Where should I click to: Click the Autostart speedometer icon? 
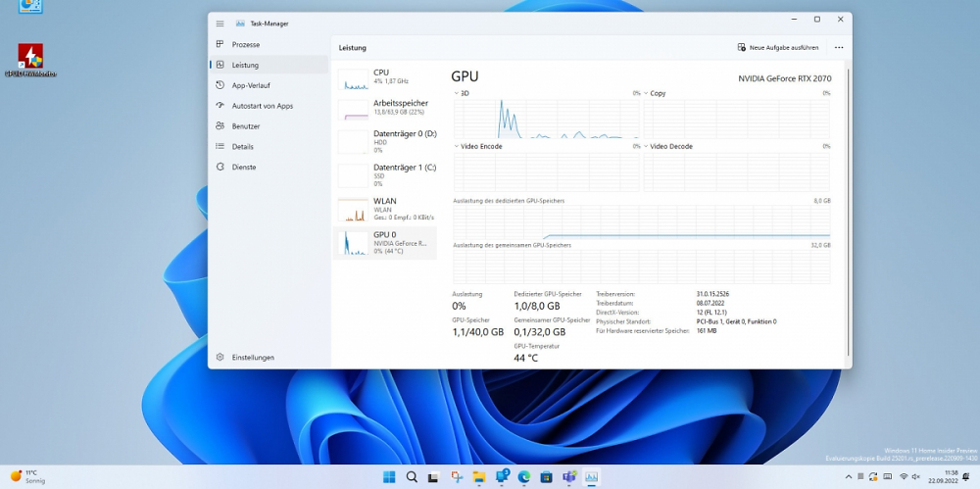pos(220,106)
